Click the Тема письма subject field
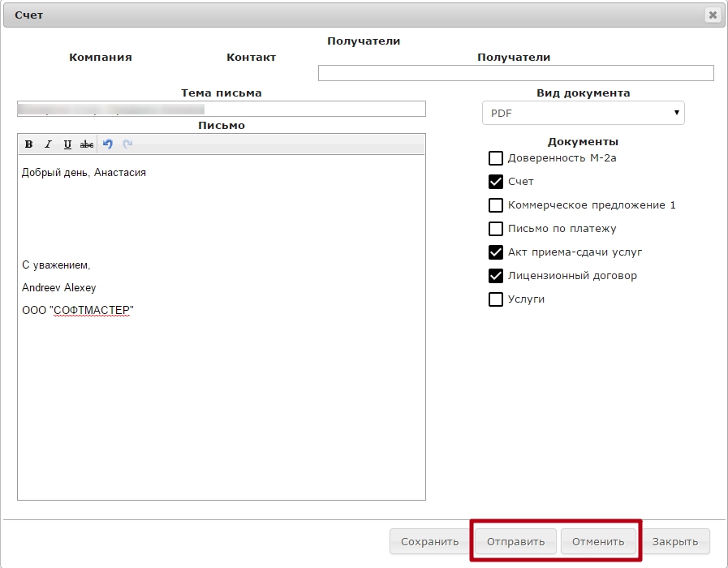This screenshot has width=728, height=568. (221, 109)
